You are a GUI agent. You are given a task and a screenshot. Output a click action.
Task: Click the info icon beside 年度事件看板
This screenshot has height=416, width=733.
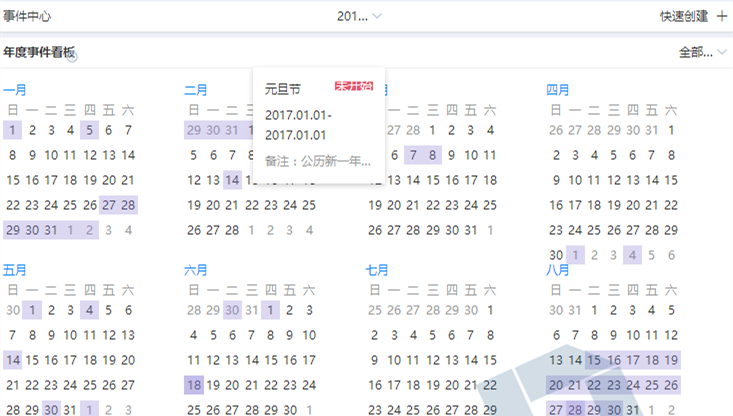tap(72, 57)
